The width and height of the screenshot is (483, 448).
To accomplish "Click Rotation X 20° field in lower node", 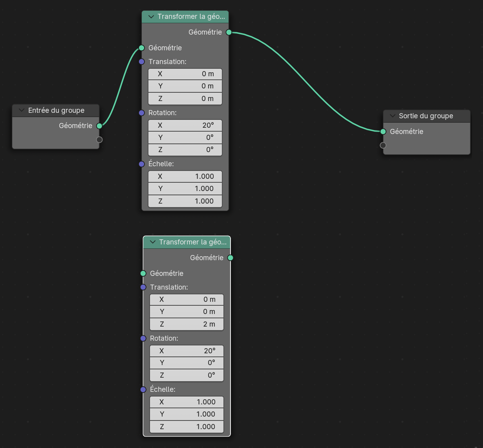I will pos(187,351).
